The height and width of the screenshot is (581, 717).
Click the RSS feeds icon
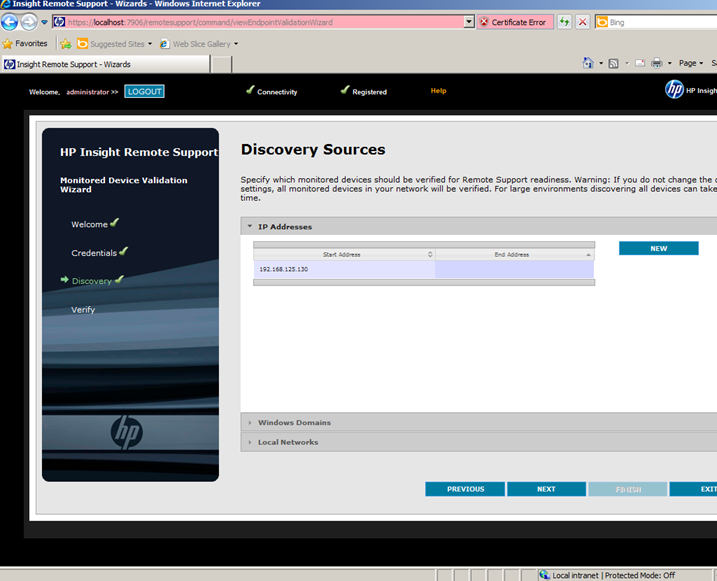coord(613,63)
